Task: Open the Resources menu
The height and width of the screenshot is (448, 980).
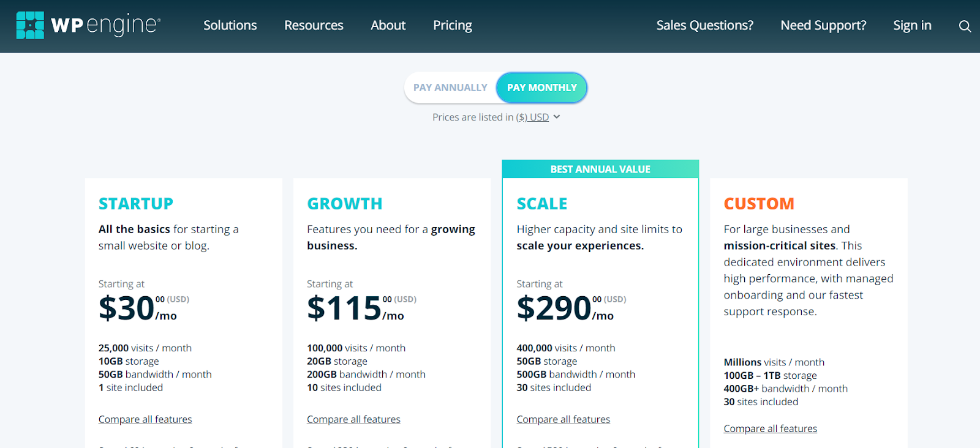Action: (x=314, y=25)
